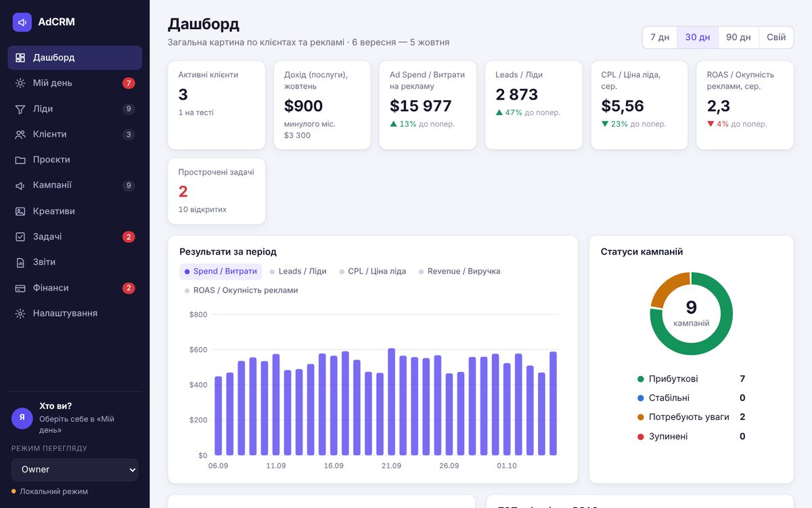Toggle the Leads / Ліди chart metric
This screenshot has height=508, width=812.
click(298, 272)
